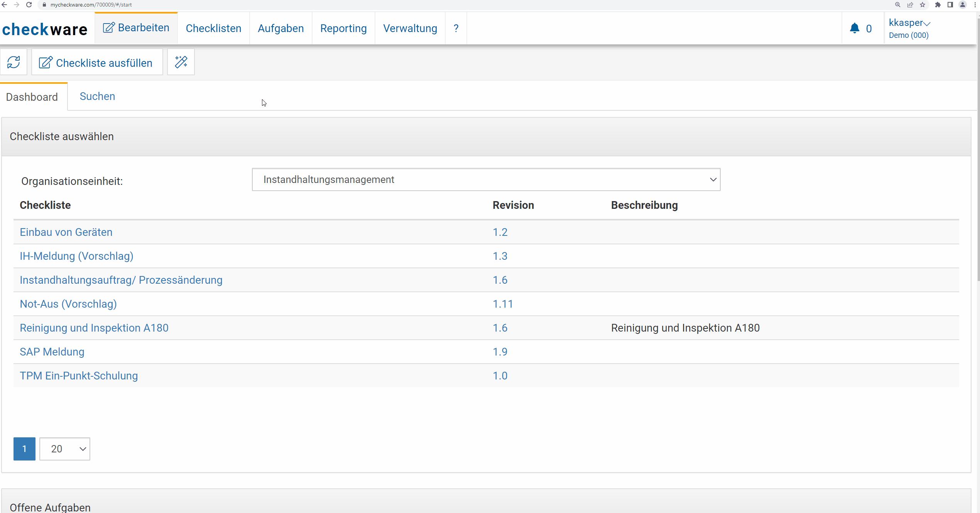
Task: Bookmark page with the star icon
Action: point(923,5)
